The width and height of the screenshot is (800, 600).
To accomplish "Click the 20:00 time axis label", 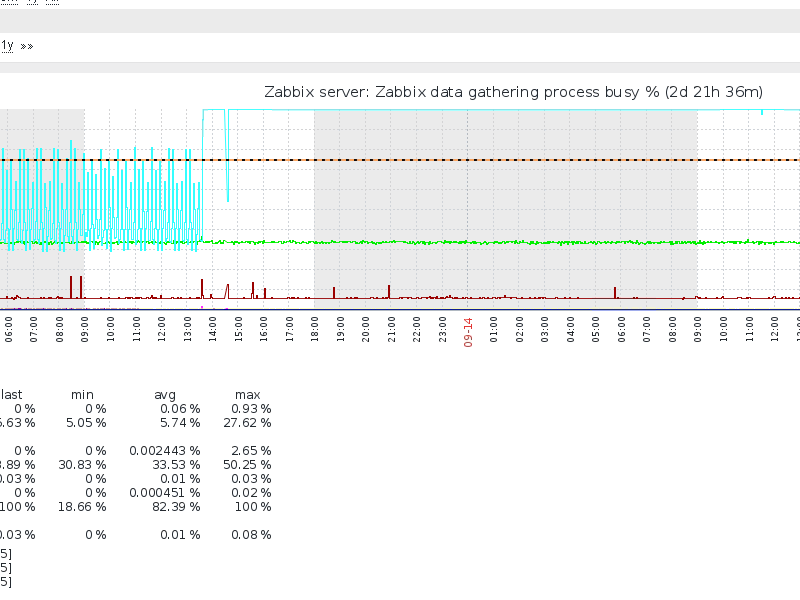I will 366,329.
